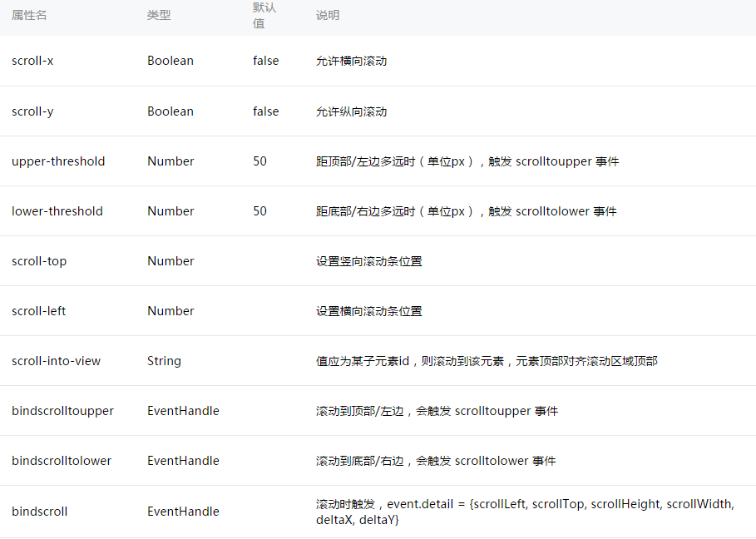Click default value 50 of upper-threshold
Screen dimensions: 756x539
click(x=259, y=161)
